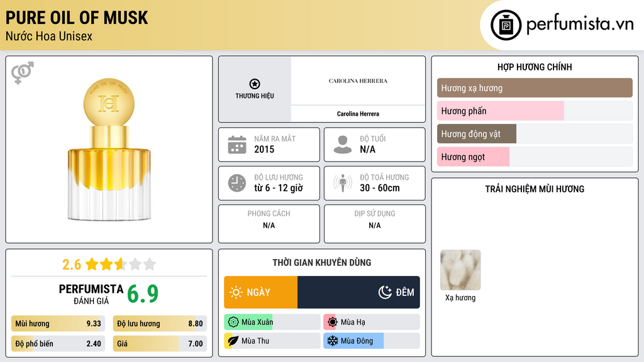Click the moon icon beside Đêm
The height and width of the screenshot is (362, 644).
tap(385, 292)
